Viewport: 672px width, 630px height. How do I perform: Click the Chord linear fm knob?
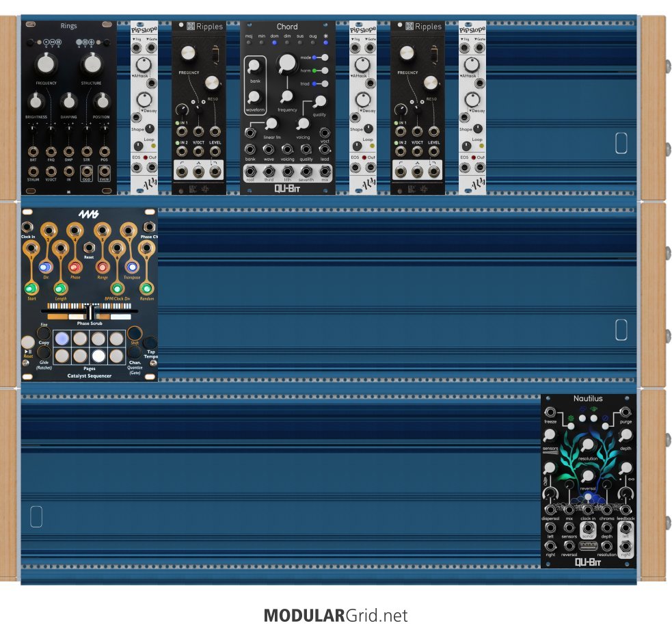[271, 124]
